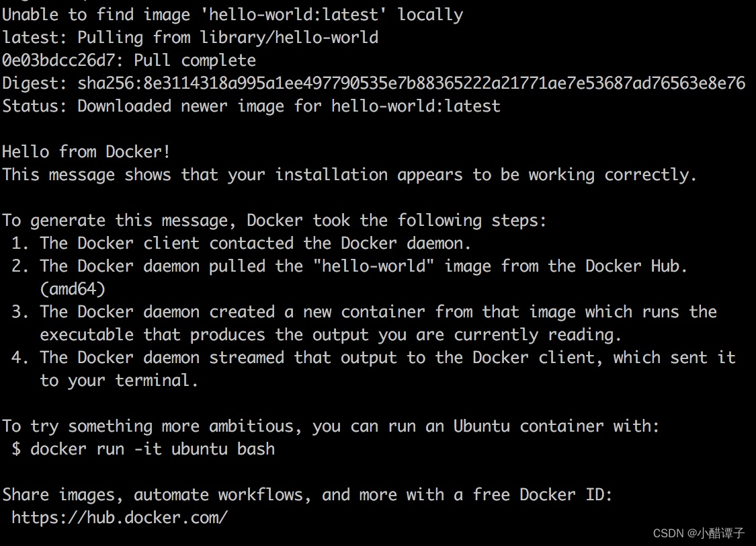The image size is (756, 546).
Task: Click step 4 about streamed output
Action: (373, 369)
